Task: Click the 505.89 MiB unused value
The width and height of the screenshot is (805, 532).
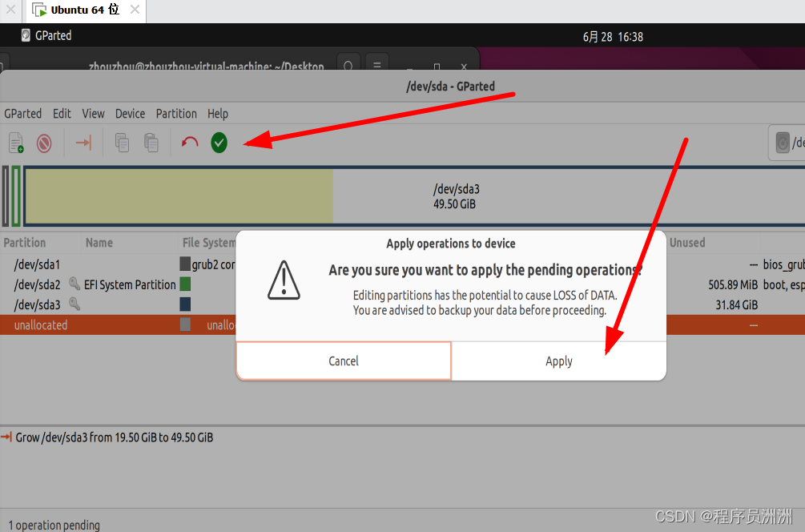Action: point(733,284)
